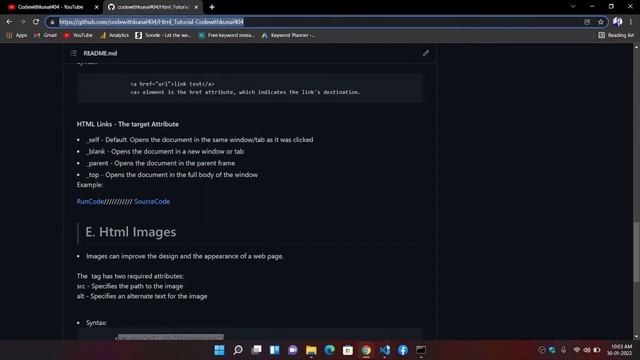Open the RunCode link
This screenshot has height=360, width=640.
(x=90, y=201)
